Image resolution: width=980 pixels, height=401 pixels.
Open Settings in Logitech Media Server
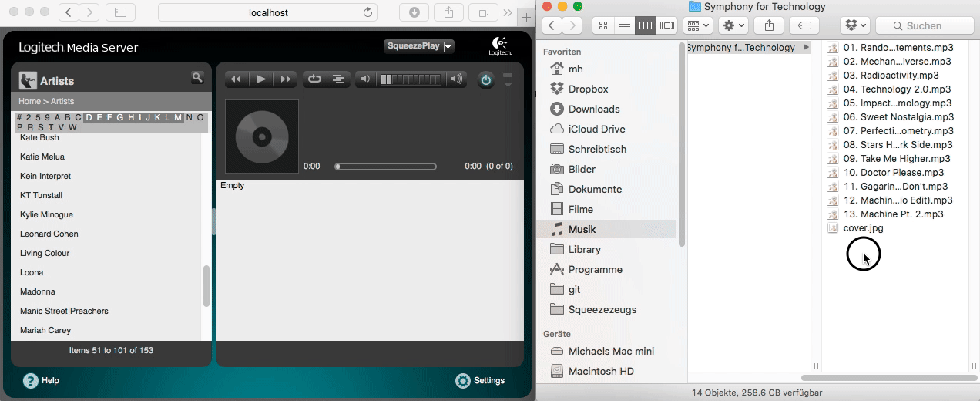(480, 380)
